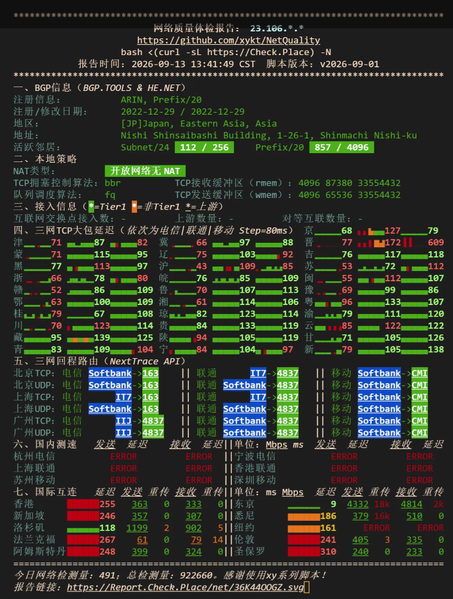This screenshot has width=453, height=599.
Task: Click the 857 / 4096 Prefix/20 badge
Action: 341,147
